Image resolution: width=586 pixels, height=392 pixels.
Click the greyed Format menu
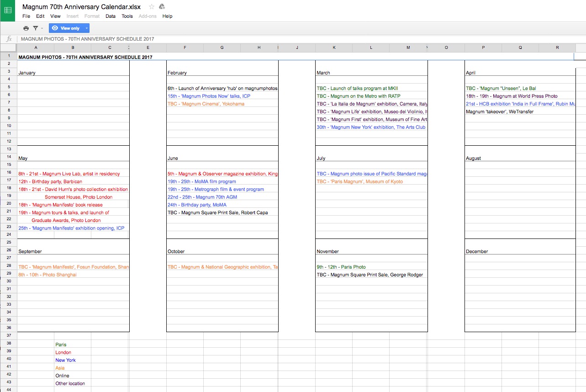click(92, 16)
